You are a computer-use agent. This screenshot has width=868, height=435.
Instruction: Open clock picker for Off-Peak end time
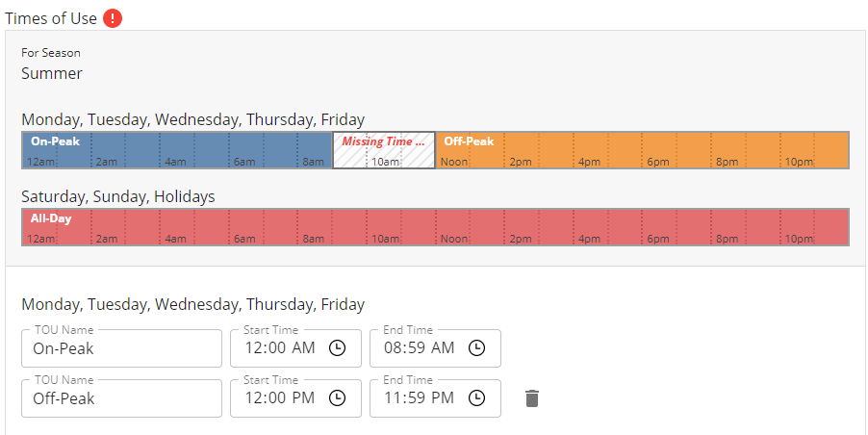click(x=476, y=398)
